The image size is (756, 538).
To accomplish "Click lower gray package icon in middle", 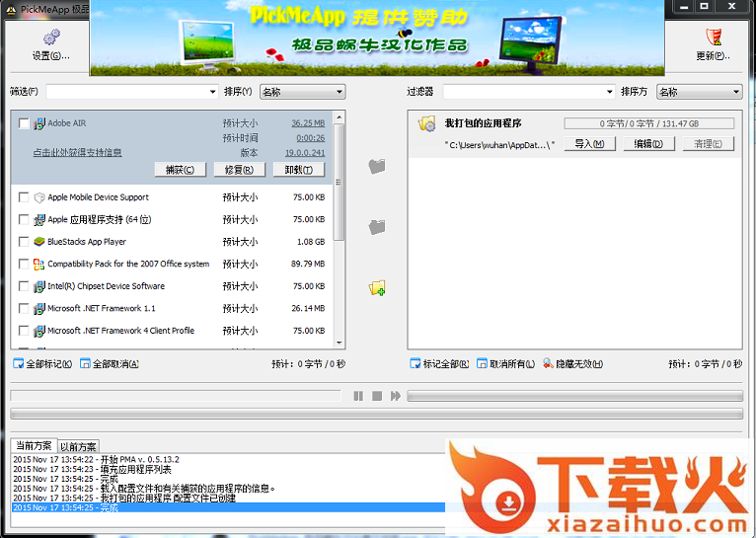I will (x=377, y=227).
